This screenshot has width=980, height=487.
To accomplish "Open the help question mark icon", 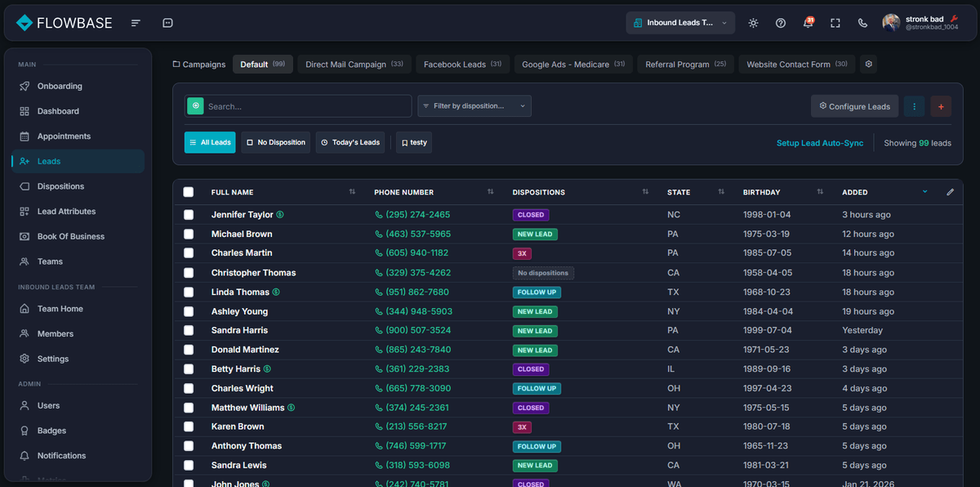I will 781,23.
